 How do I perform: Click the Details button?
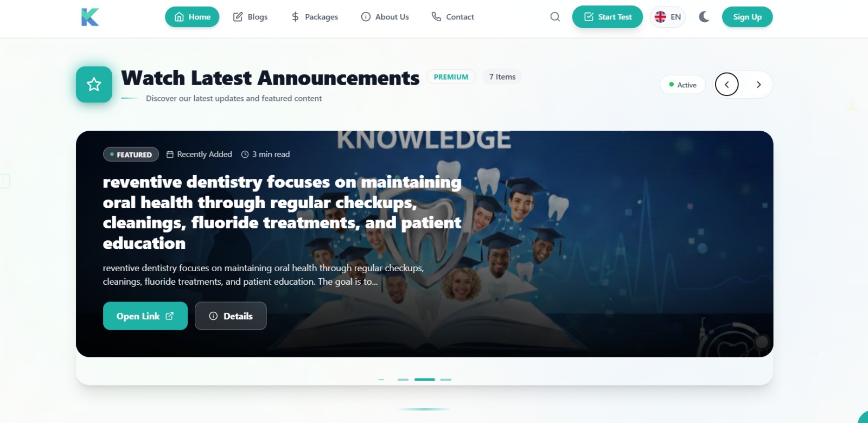(x=231, y=316)
